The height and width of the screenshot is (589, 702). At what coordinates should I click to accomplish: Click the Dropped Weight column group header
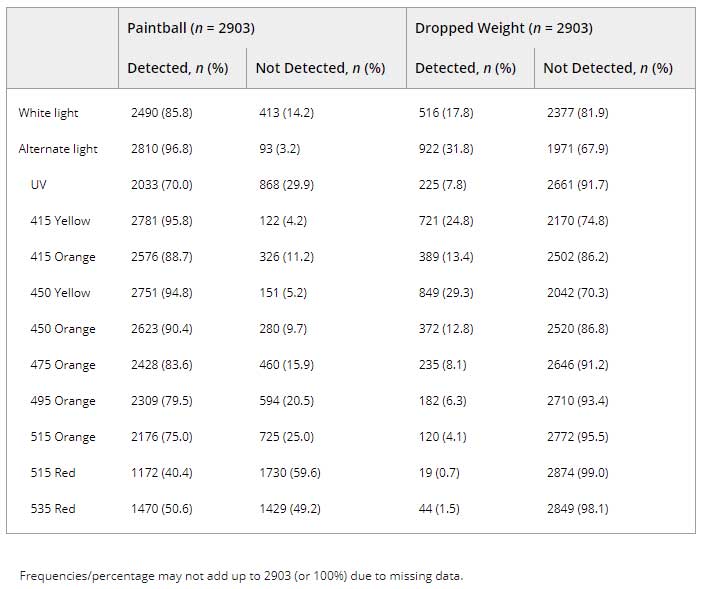(504, 28)
